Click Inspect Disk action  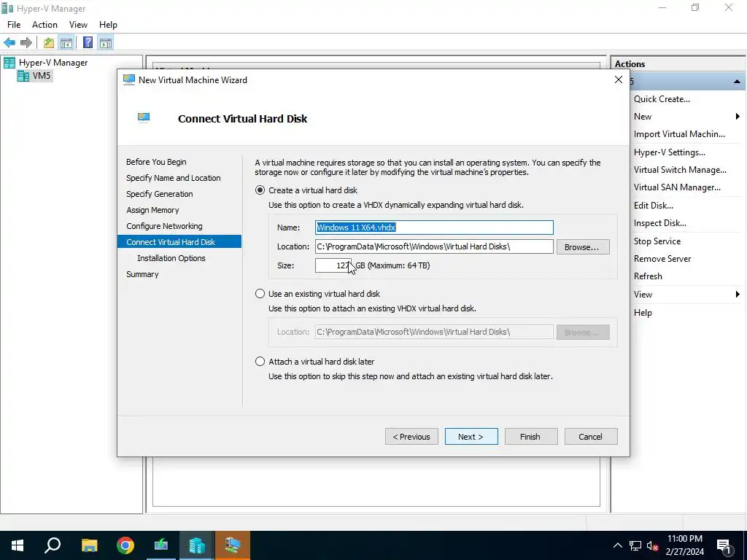pyautogui.click(x=659, y=223)
